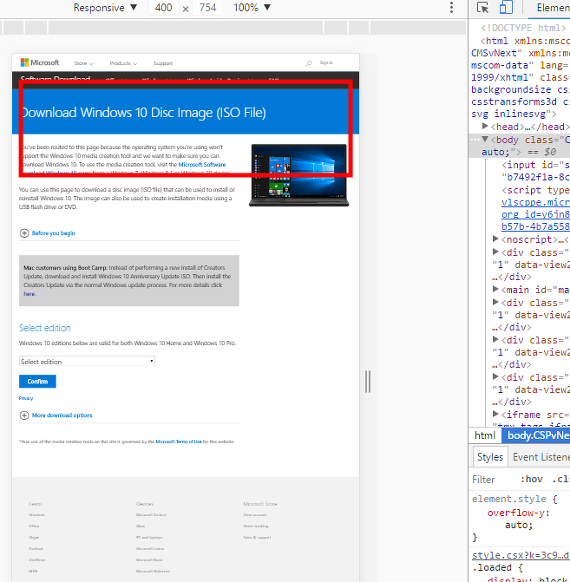Expand the iframe element node
This screenshot has width=570, height=582.
(x=495, y=414)
